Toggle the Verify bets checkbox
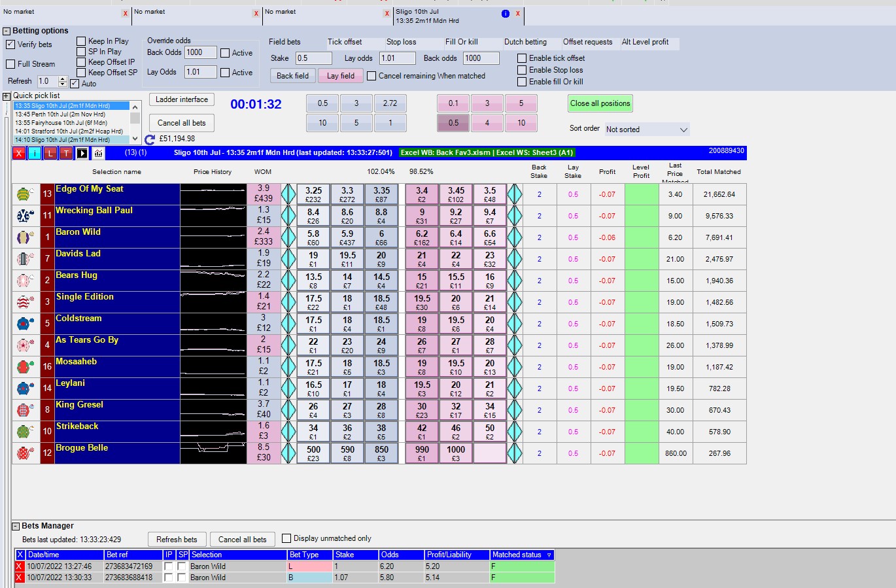896x588 pixels. coord(10,44)
